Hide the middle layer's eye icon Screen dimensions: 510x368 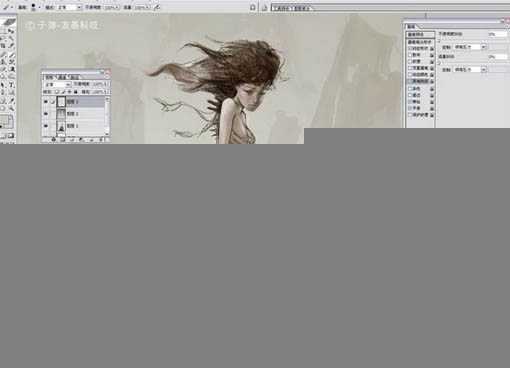click(46, 114)
